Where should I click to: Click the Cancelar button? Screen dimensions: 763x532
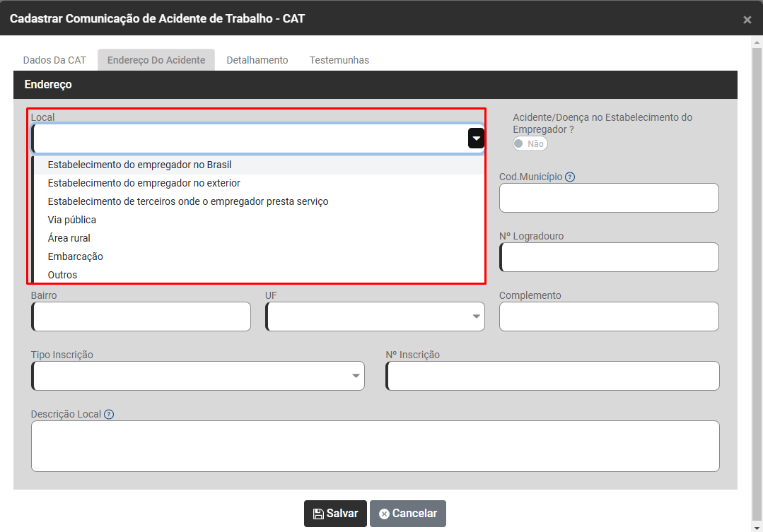408,514
